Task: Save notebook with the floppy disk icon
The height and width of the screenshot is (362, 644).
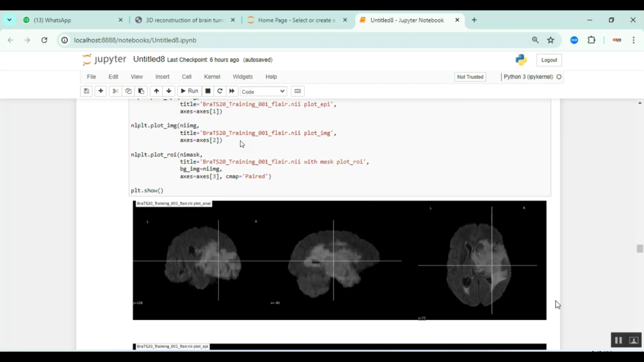Action: click(86, 91)
